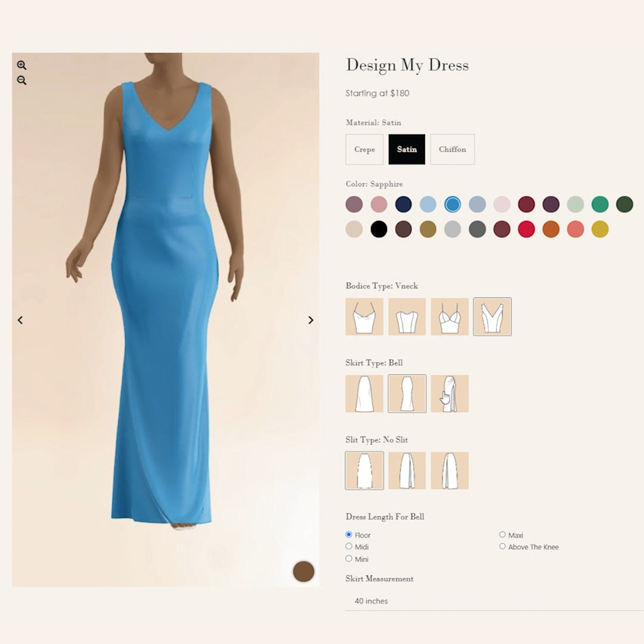Pick the champagne beige color swatch
Screen dimensions: 644x644
tap(354, 229)
